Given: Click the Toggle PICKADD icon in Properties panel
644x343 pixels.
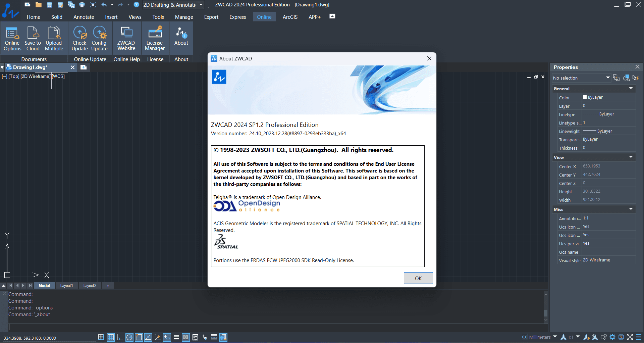Looking at the screenshot, I should tap(616, 78).
